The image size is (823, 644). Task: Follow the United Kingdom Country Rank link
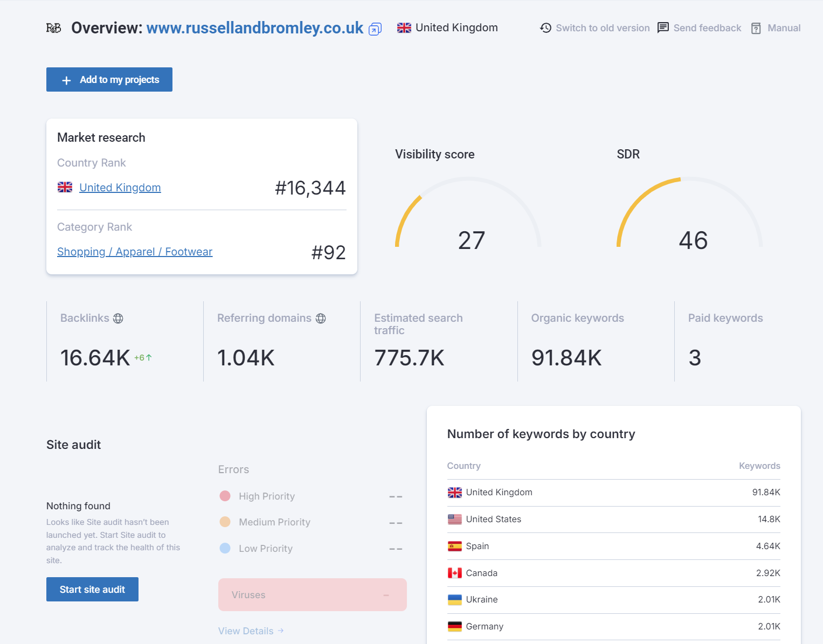tap(120, 187)
